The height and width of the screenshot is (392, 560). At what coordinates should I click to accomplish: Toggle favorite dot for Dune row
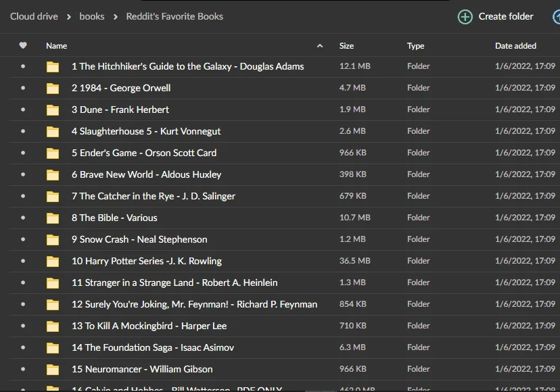point(23,109)
